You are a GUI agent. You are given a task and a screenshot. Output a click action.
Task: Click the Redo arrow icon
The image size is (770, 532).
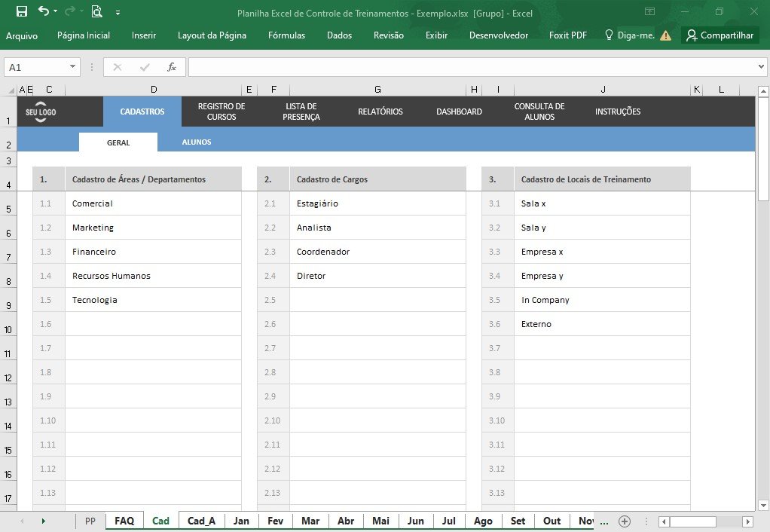click(x=70, y=11)
